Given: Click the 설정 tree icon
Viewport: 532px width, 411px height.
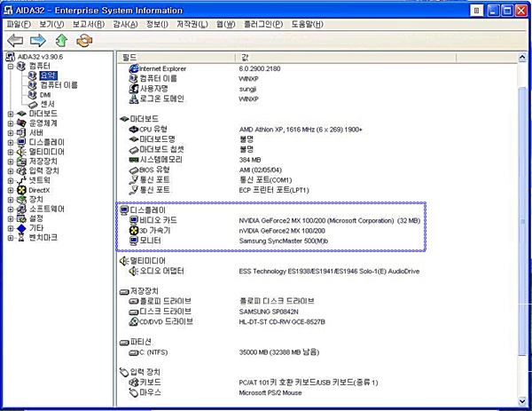Looking at the screenshot, I should tap(21, 218).
